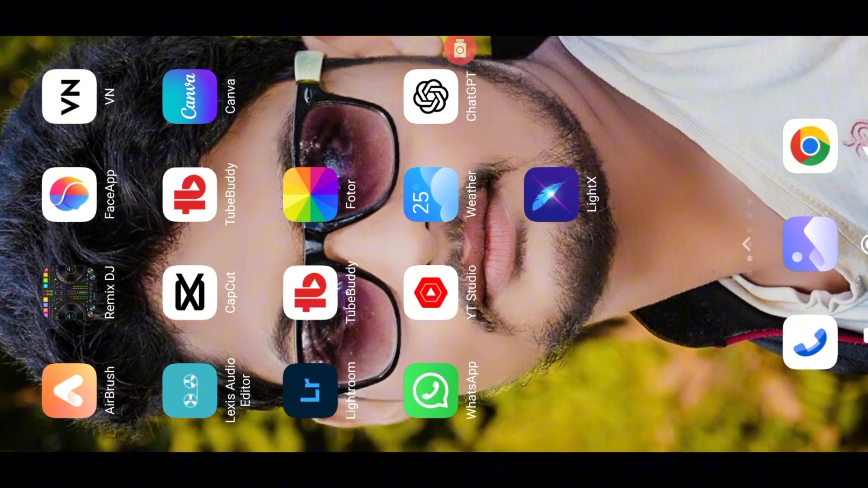Viewport: 868px width, 488px height.
Task: Open the FaceApp icon
Action: [69, 195]
